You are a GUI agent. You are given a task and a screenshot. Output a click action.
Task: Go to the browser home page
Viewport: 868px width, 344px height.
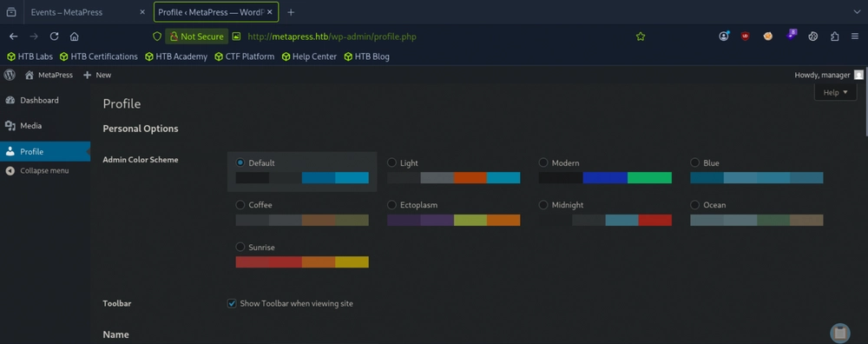[74, 36]
